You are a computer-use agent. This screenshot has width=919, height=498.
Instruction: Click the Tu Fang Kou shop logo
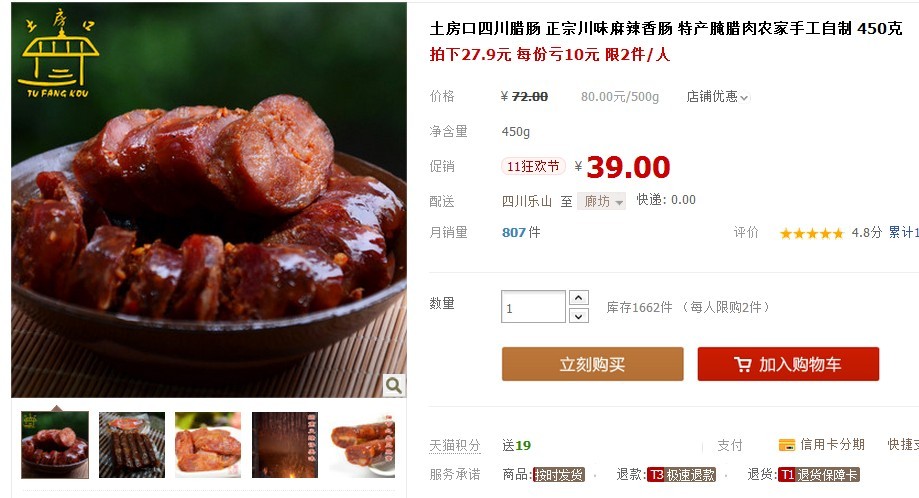58,53
